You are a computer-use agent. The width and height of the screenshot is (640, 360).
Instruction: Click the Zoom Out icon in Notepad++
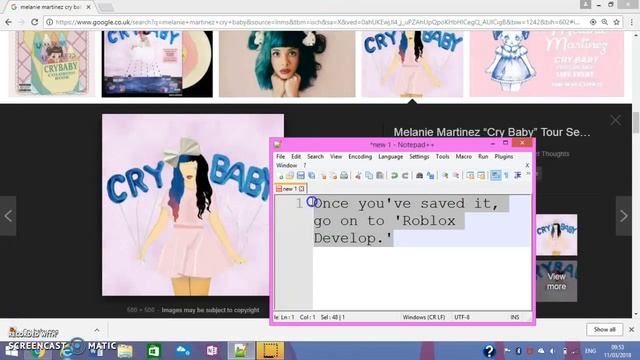pyautogui.click(x=456, y=176)
